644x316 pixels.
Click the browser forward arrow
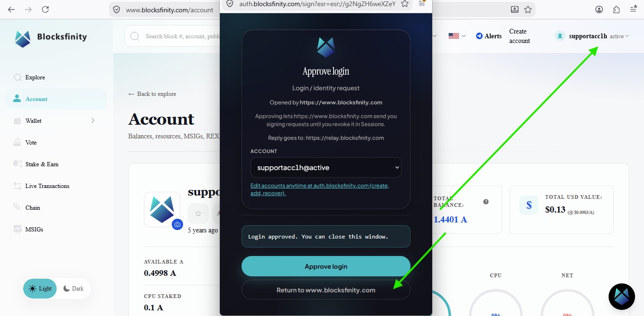[28, 9]
